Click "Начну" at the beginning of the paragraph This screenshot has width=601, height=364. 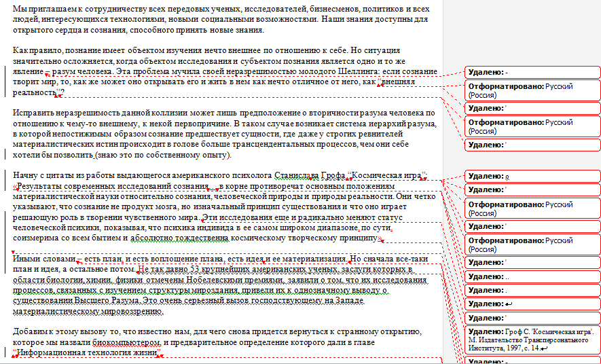[x=24, y=175]
